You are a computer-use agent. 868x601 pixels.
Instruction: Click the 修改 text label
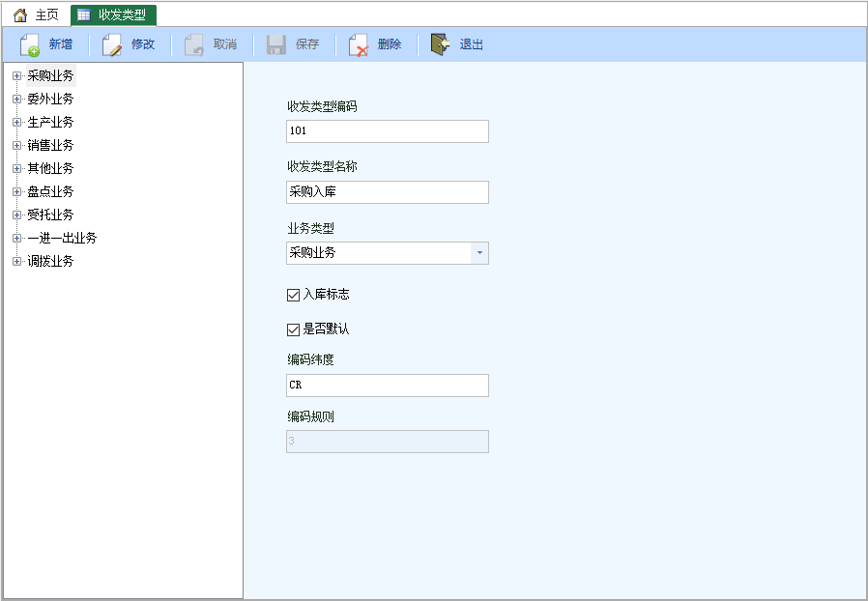coord(143,44)
